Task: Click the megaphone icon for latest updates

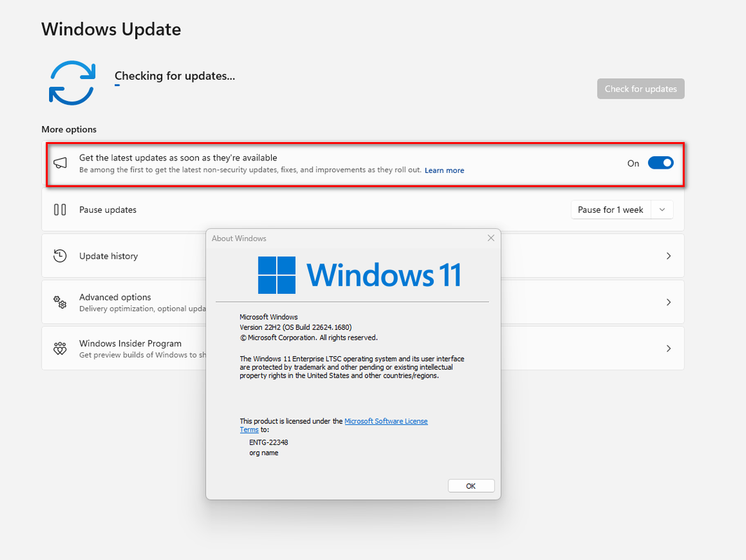Action: 60,163
